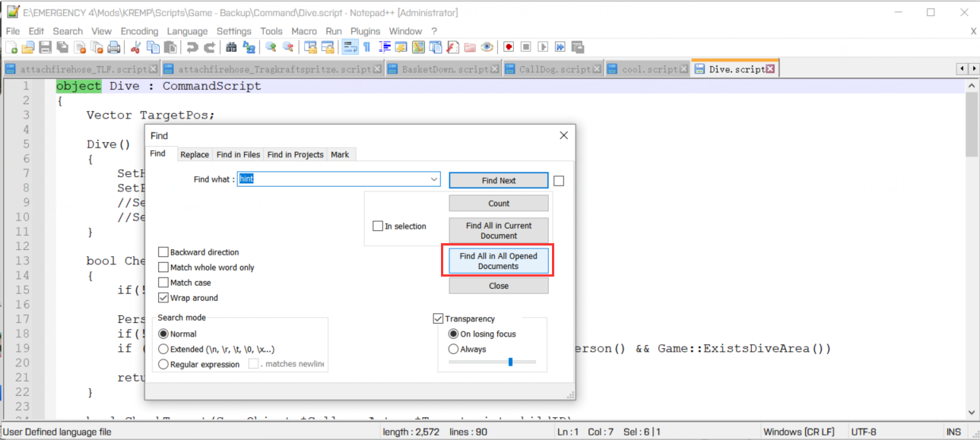Click the Find binoculars toolbar icon
The height and width of the screenshot is (440, 980).
[231, 47]
